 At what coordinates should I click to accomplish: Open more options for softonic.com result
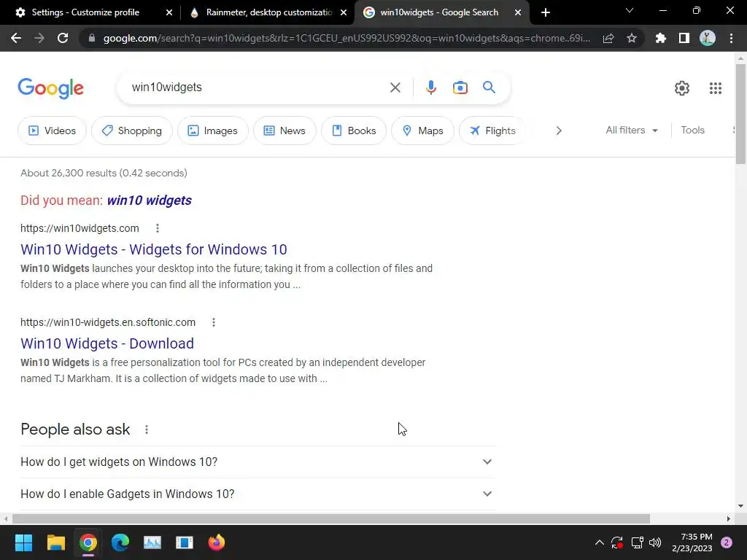214,322
